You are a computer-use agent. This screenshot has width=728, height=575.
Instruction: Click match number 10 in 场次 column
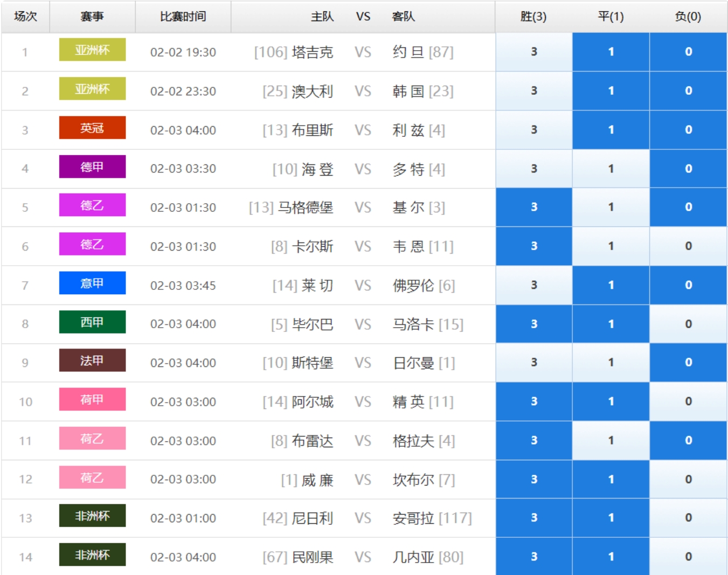pos(25,402)
